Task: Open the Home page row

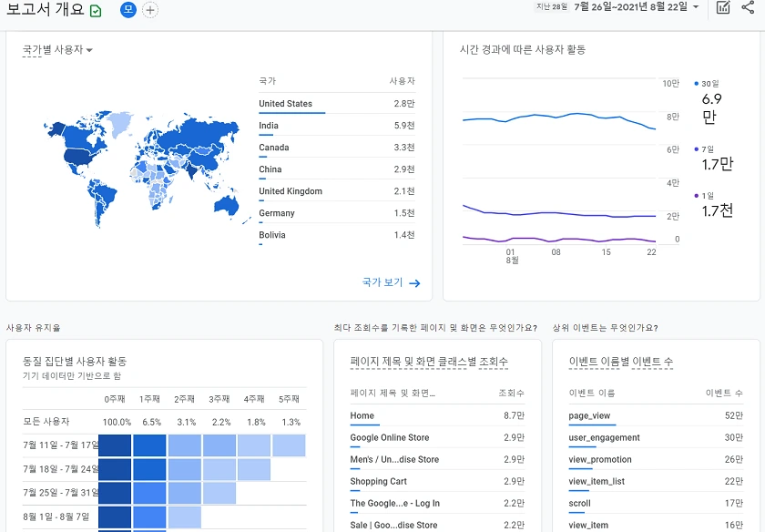Action: (437, 415)
